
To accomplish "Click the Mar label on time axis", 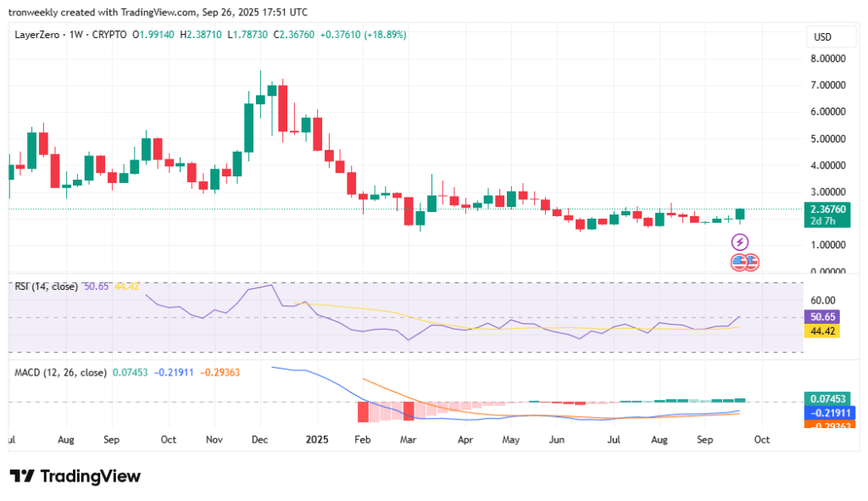I will click(x=408, y=440).
